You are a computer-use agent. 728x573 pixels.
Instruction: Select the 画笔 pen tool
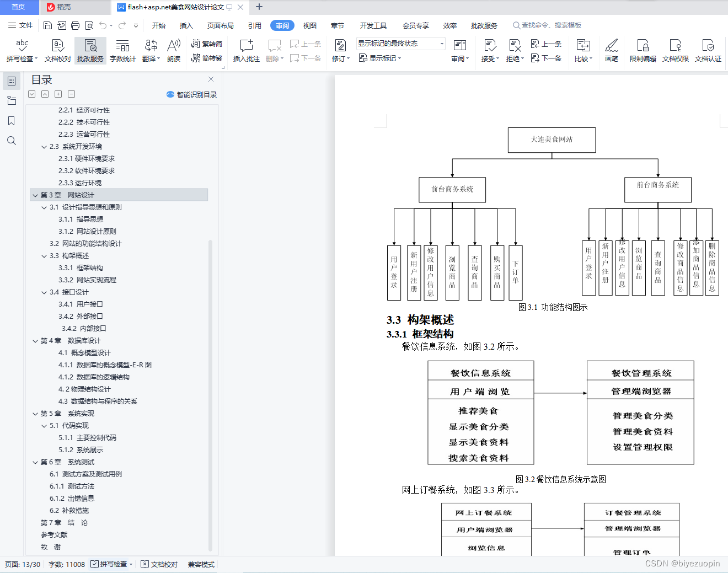(x=612, y=50)
